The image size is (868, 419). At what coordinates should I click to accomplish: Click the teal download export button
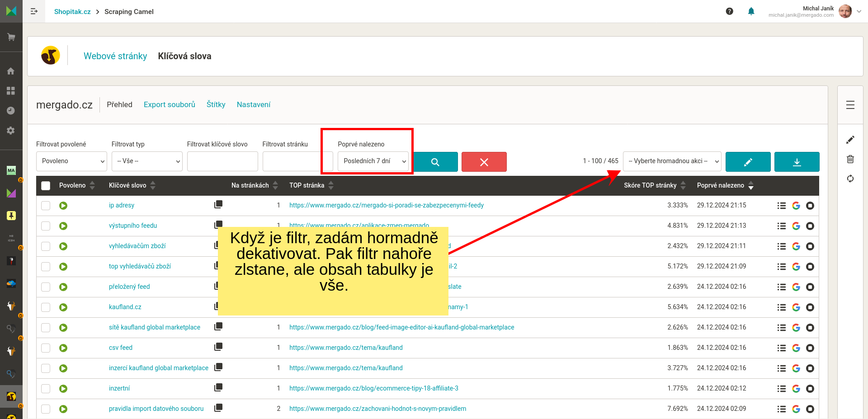click(797, 162)
